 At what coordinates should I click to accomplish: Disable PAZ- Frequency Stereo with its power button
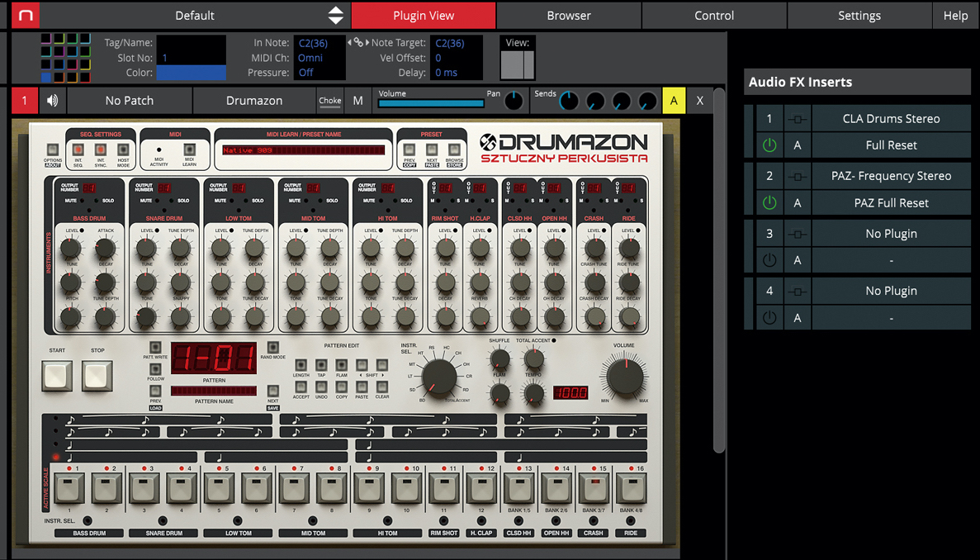coord(769,203)
